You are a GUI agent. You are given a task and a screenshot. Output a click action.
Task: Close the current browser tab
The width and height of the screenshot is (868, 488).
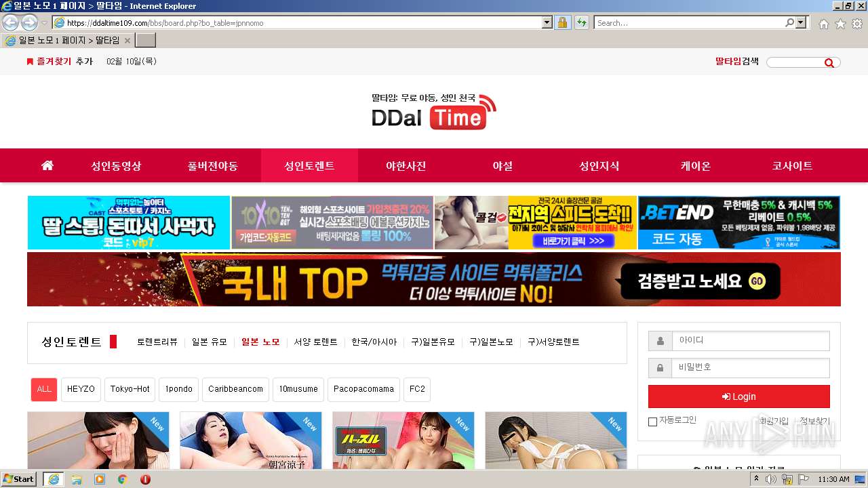[127, 41]
